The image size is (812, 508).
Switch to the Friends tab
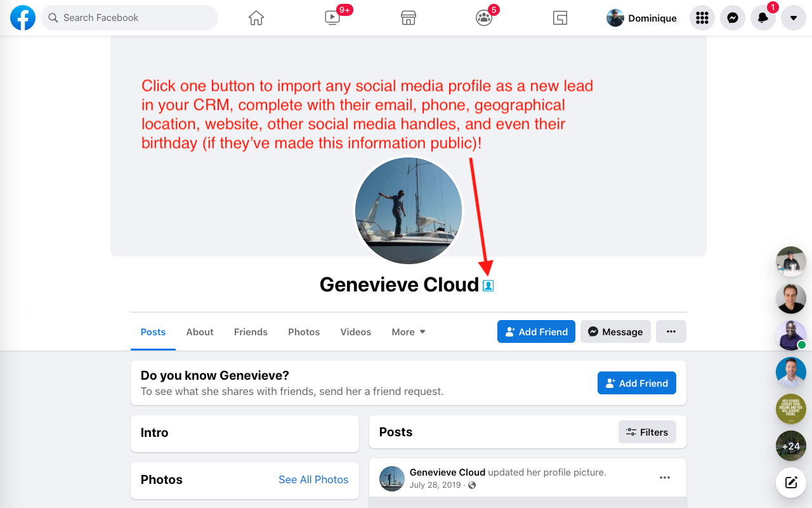coord(251,332)
